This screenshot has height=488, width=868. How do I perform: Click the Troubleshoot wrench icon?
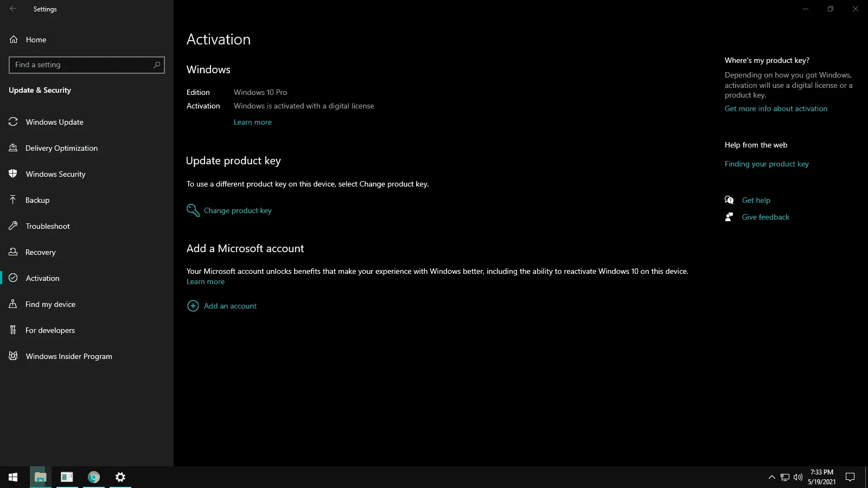click(14, 226)
